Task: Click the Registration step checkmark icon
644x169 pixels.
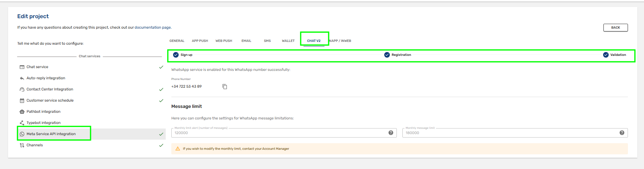Action: pyautogui.click(x=387, y=55)
